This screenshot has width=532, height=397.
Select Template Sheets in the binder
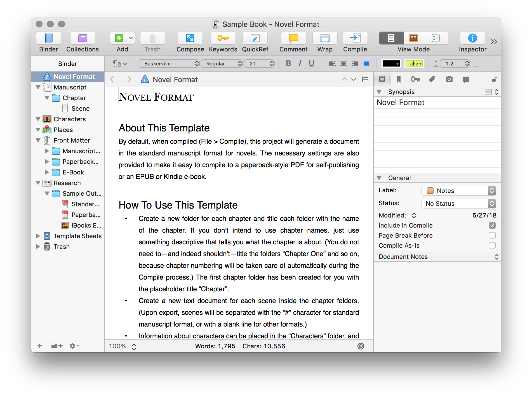(77, 236)
